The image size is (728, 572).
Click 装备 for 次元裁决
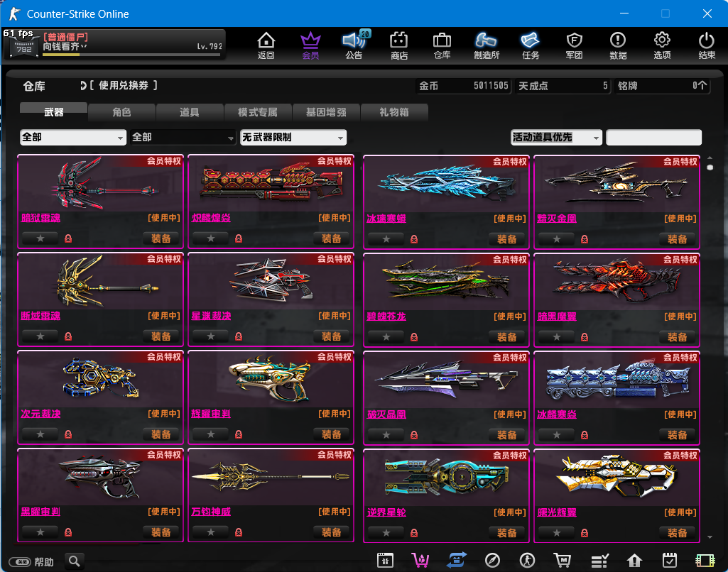pos(161,434)
